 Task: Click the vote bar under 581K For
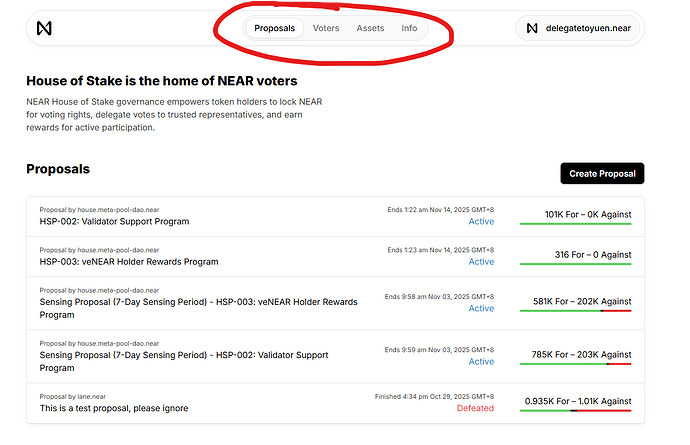click(x=575, y=311)
